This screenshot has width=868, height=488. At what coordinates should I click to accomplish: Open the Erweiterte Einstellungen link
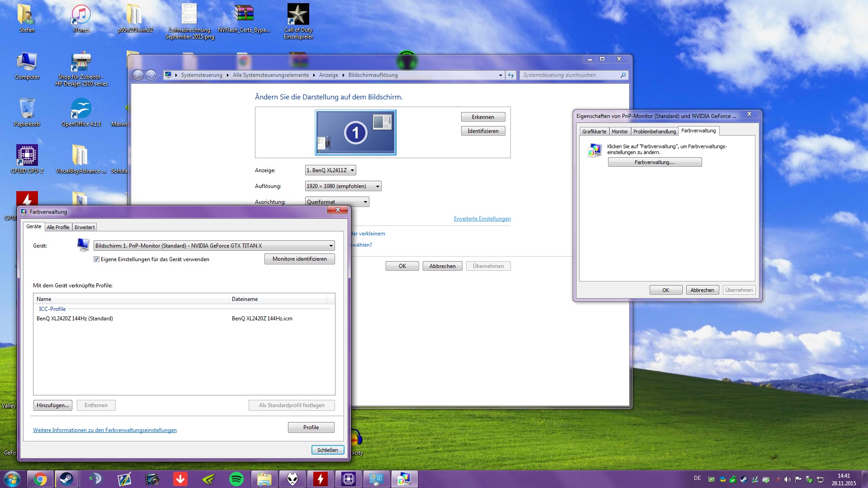coord(482,219)
